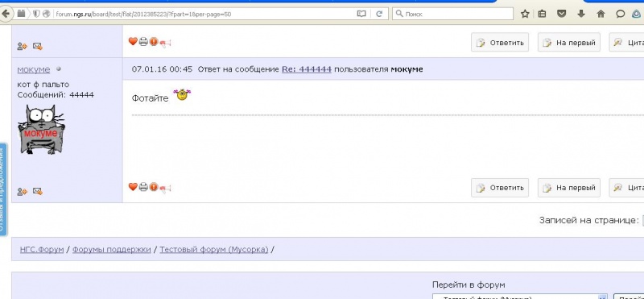Screen dimensions: 644x299
Task: Click the heart icon in мокуме's Фотайте post footer
Action: (133, 187)
